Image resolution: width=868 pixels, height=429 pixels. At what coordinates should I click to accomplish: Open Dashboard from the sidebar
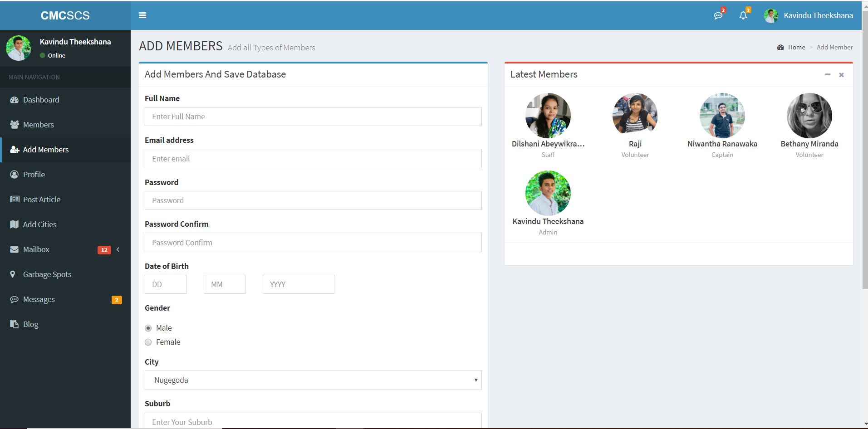[x=65, y=100]
